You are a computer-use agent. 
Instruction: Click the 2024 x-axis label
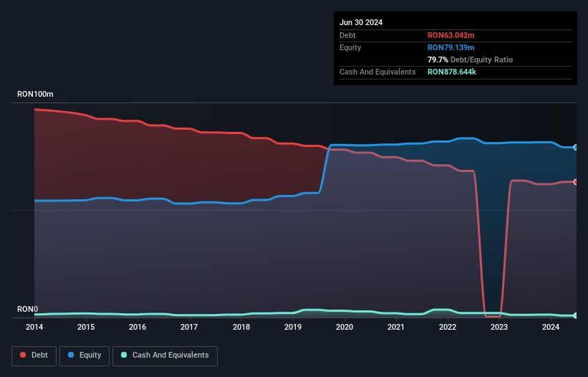point(551,327)
